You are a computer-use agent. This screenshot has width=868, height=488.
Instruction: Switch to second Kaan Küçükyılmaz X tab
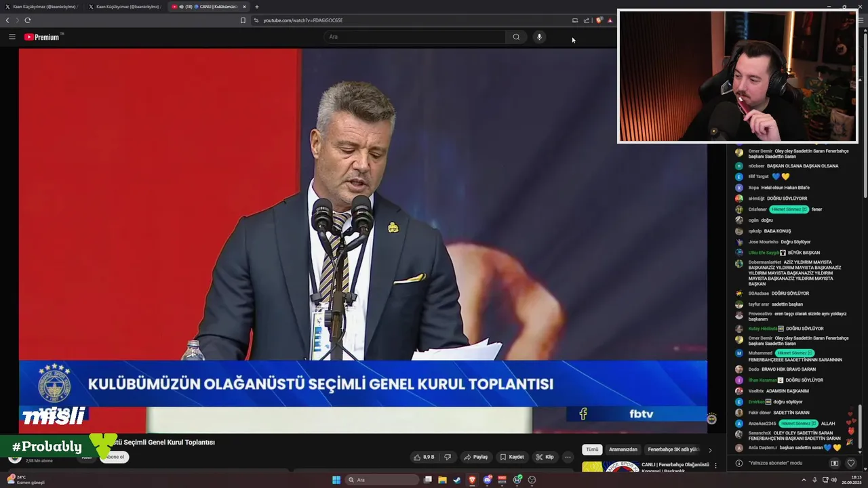click(x=125, y=7)
